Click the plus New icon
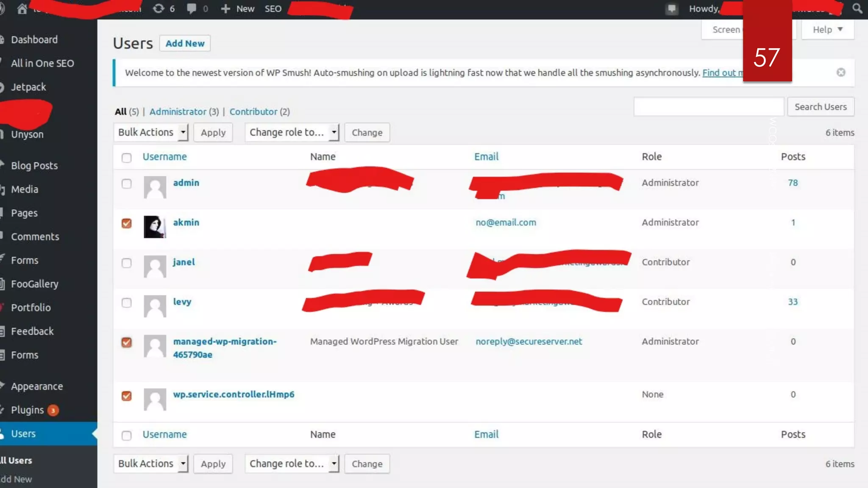Screen dimensions: 868x488 coord(225,8)
